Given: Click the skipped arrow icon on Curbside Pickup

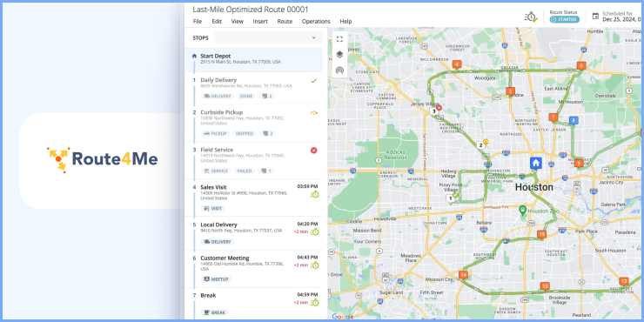Looking at the screenshot, I should tap(314, 113).
